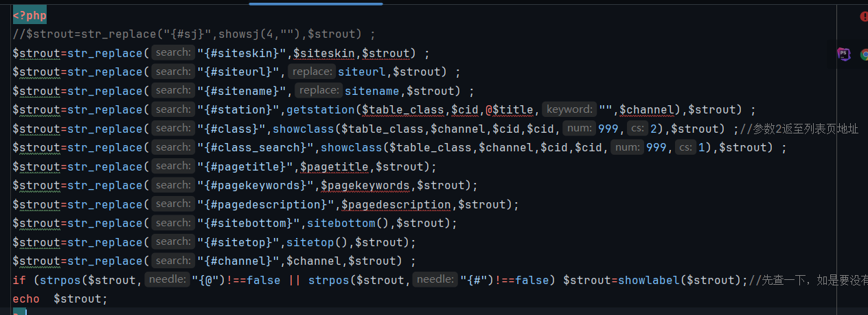Click the commented-out showsj line
Image resolution: width=868 pixels, height=315 pixels.
click(x=194, y=34)
